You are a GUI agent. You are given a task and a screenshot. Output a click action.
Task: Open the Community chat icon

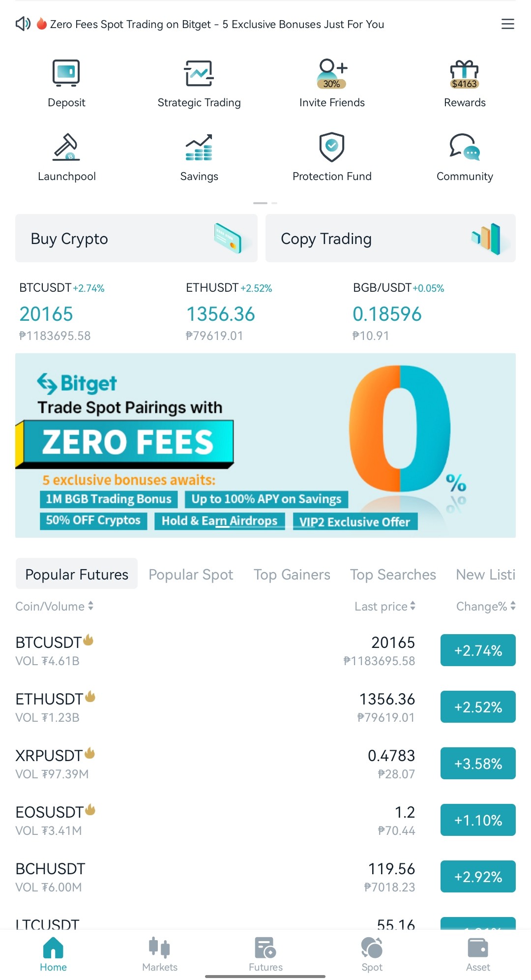point(465,147)
